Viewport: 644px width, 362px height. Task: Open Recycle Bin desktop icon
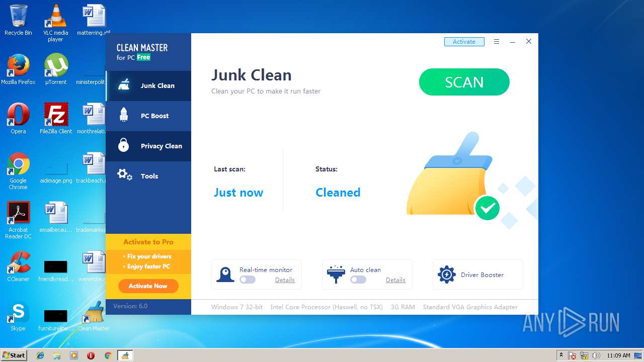pos(18,20)
